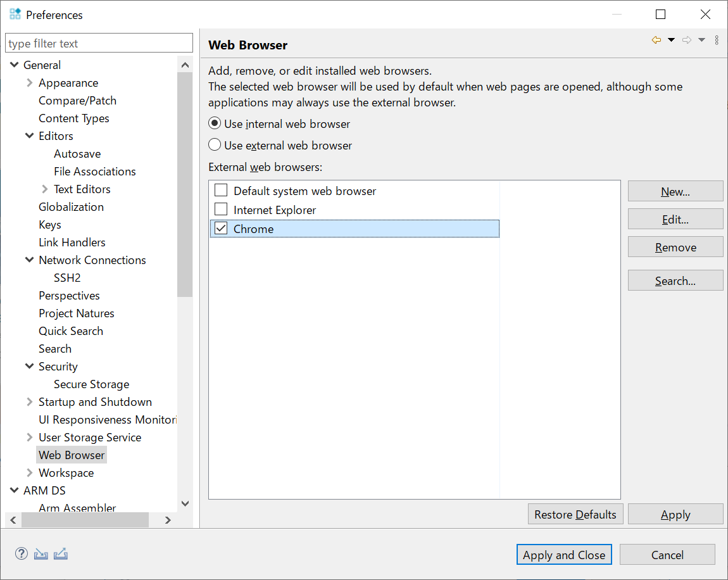Screen dimensions: 728x580
Task: Maximize the Preferences window
Action: pos(660,15)
